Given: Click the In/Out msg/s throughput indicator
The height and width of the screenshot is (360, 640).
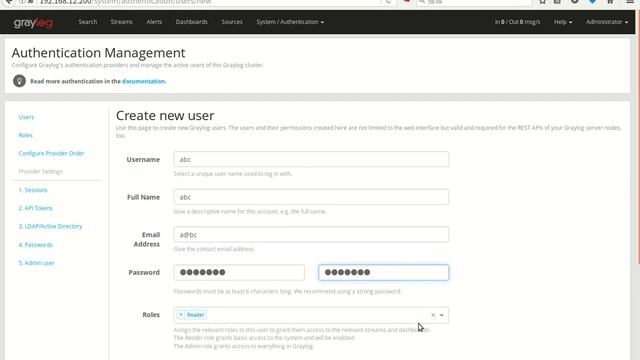Looking at the screenshot, I should (517, 22).
